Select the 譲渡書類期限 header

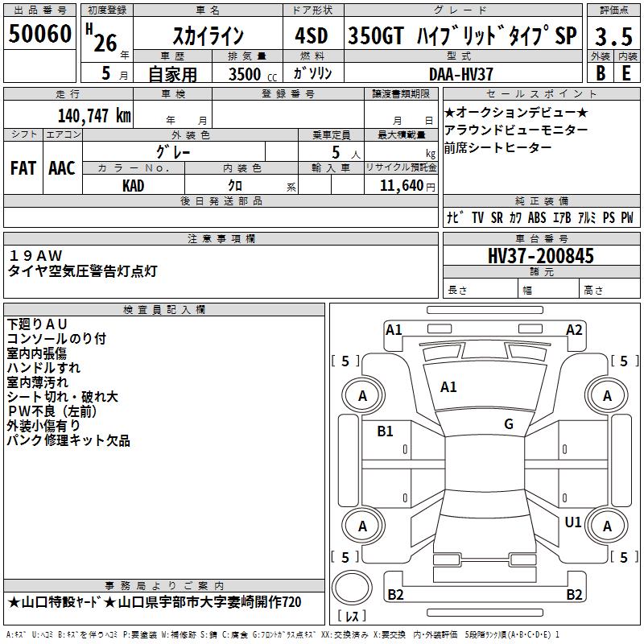click(401, 94)
